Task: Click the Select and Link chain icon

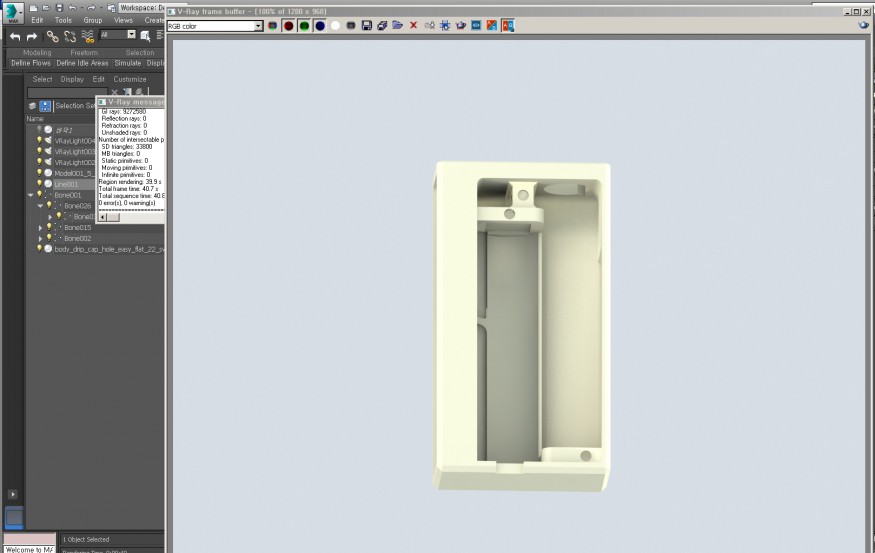Action: tap(53, 36)
